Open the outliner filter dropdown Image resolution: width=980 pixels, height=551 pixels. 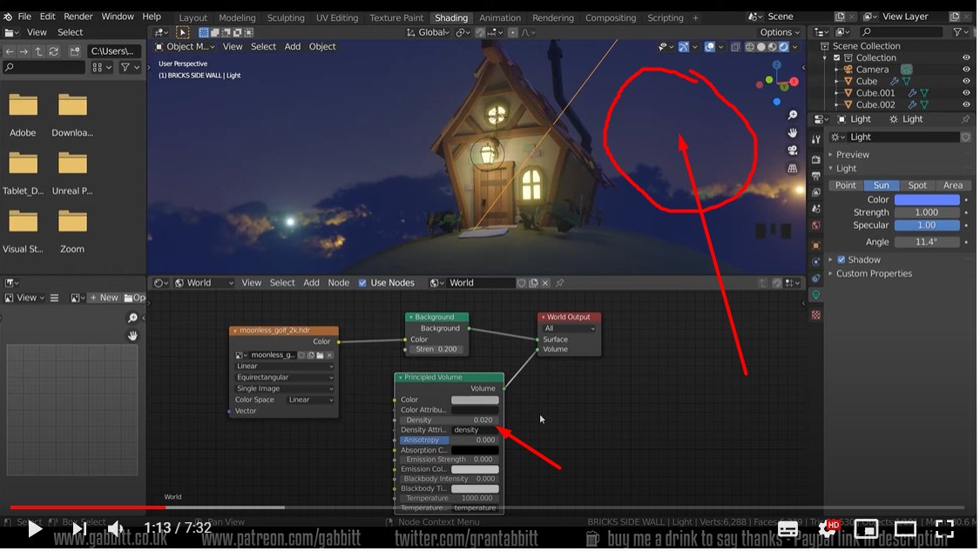[x=960, y=32]
